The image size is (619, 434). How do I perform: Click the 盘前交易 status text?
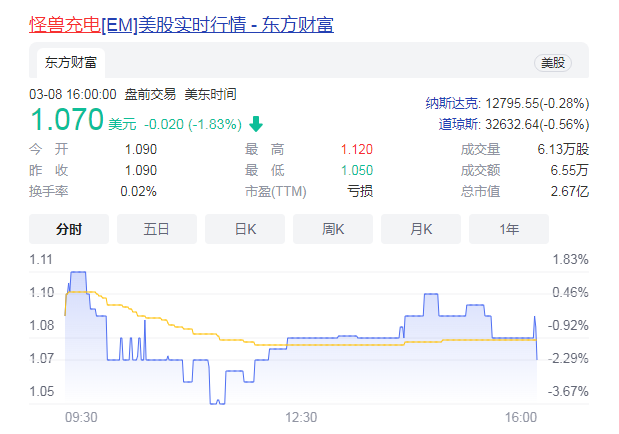150,95
